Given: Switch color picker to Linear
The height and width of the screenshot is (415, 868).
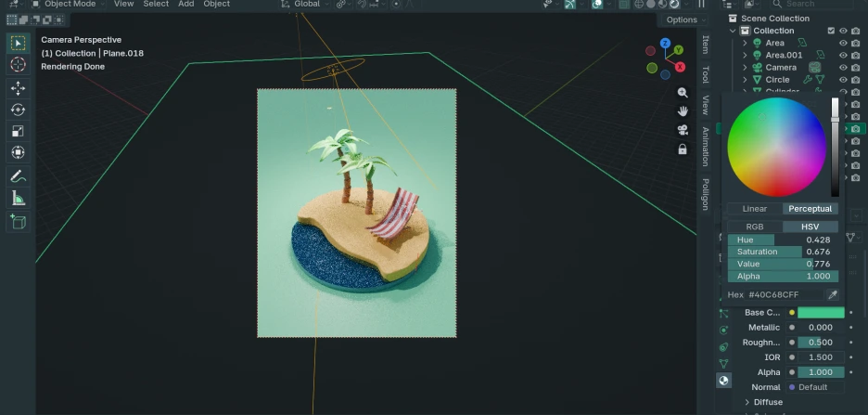Looking at the screenshot, I should pos(755,209).
